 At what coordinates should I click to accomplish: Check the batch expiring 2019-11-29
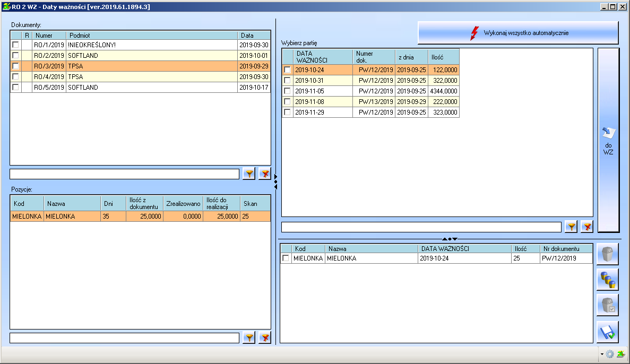point(287,112)
